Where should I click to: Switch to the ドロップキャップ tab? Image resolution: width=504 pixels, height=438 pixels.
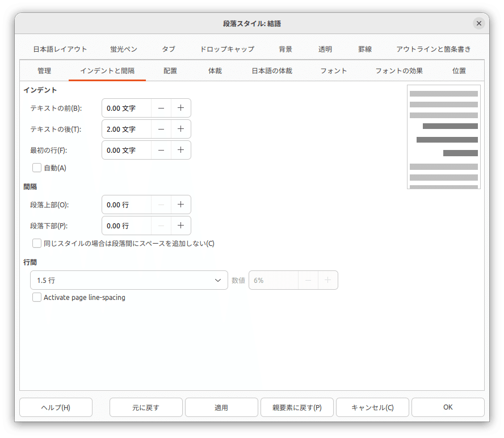coord(227,49)
